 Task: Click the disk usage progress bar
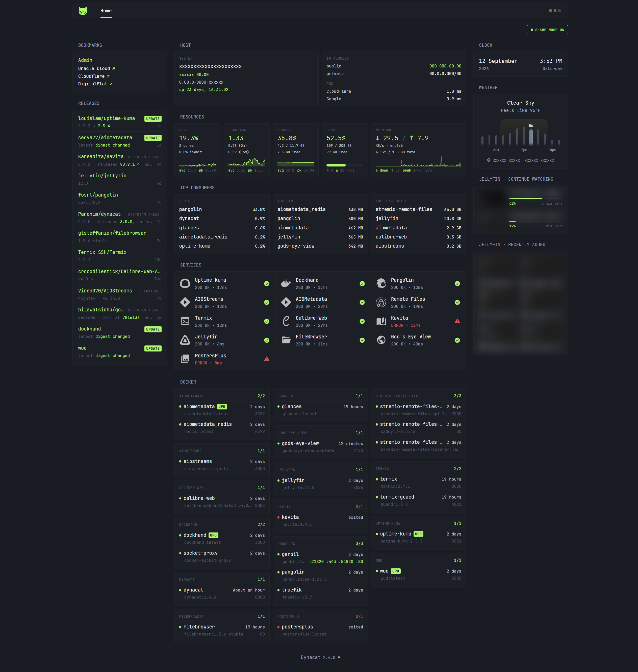(x=345, y=165)
